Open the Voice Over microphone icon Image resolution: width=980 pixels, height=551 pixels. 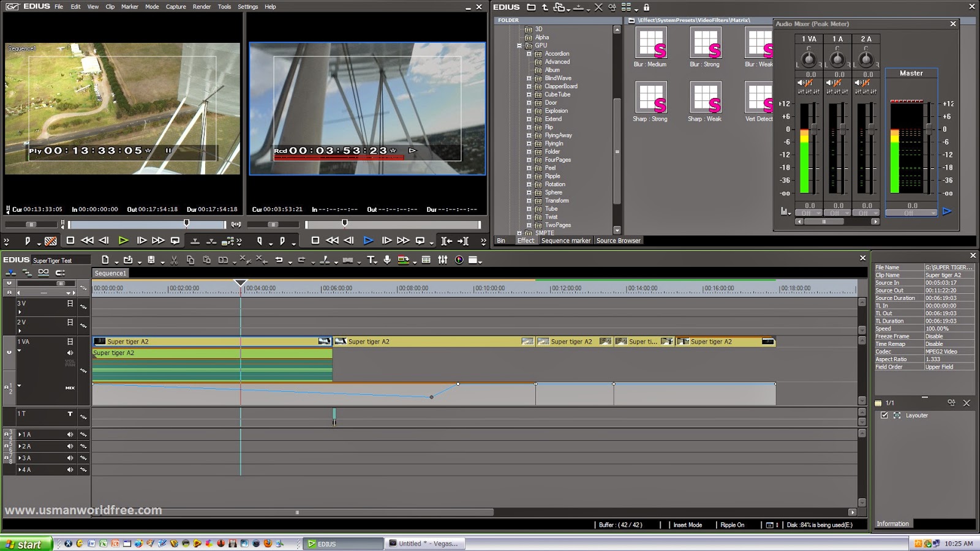[x=387, y=260]
